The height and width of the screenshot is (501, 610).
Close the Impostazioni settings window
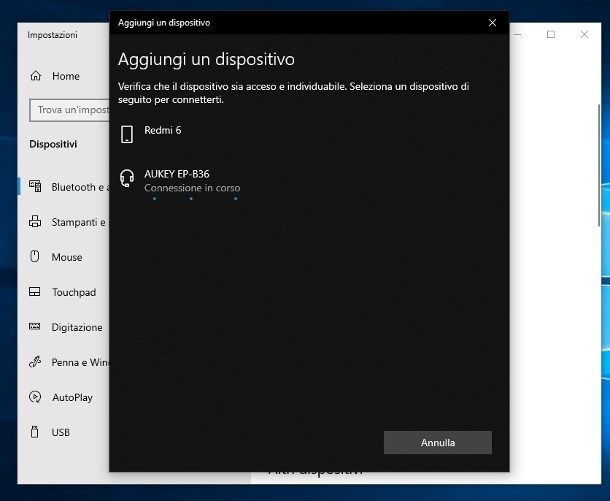(x=584, y=35)
